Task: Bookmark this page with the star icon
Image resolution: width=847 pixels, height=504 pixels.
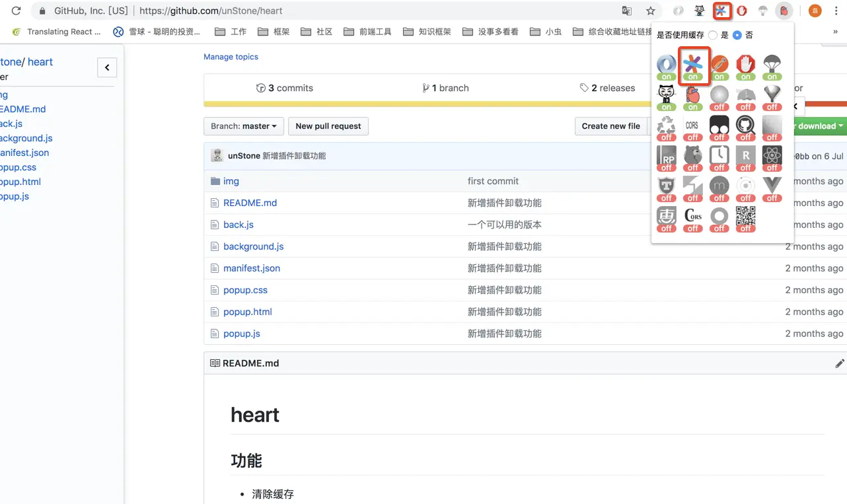Action: 651,11
